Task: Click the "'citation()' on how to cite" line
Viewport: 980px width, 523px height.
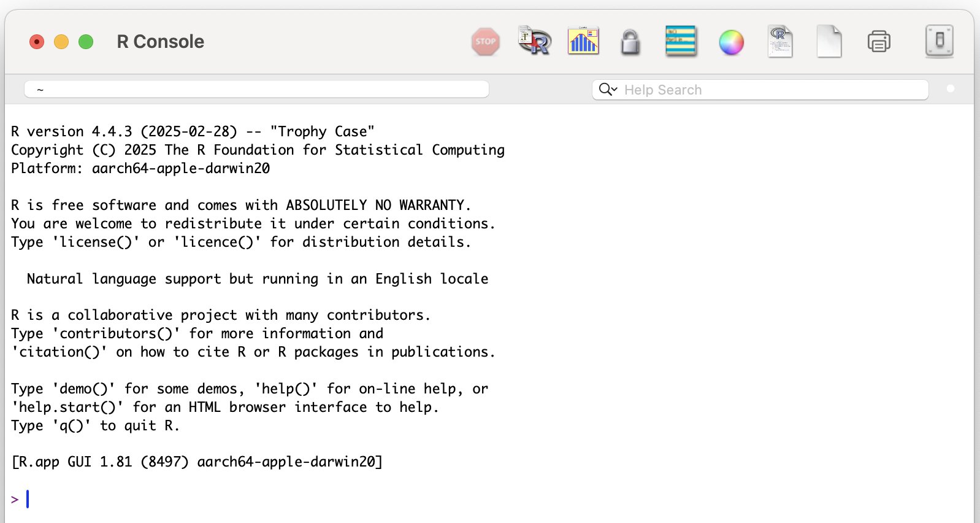Action: pyautogui.click(x=253, y=352)
